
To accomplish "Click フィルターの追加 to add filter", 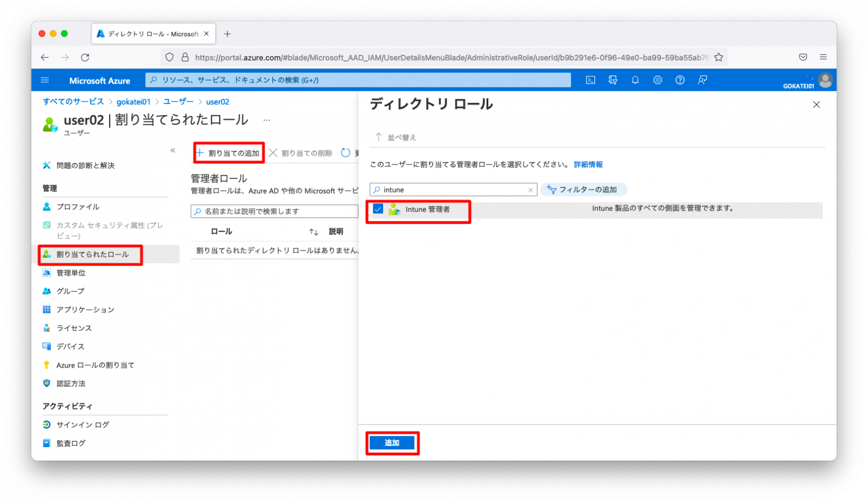I will 583,190.
